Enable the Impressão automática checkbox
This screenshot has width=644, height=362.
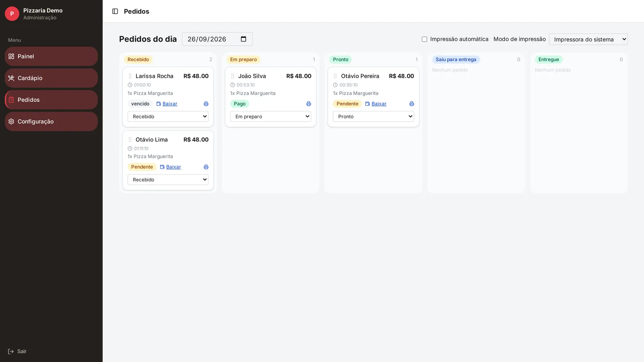(424, 39)
